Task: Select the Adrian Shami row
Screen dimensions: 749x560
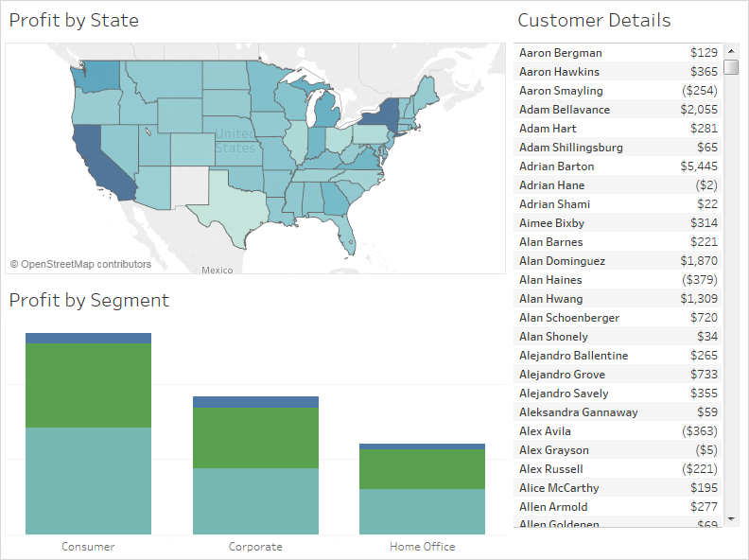Action: tap(618, 204)
